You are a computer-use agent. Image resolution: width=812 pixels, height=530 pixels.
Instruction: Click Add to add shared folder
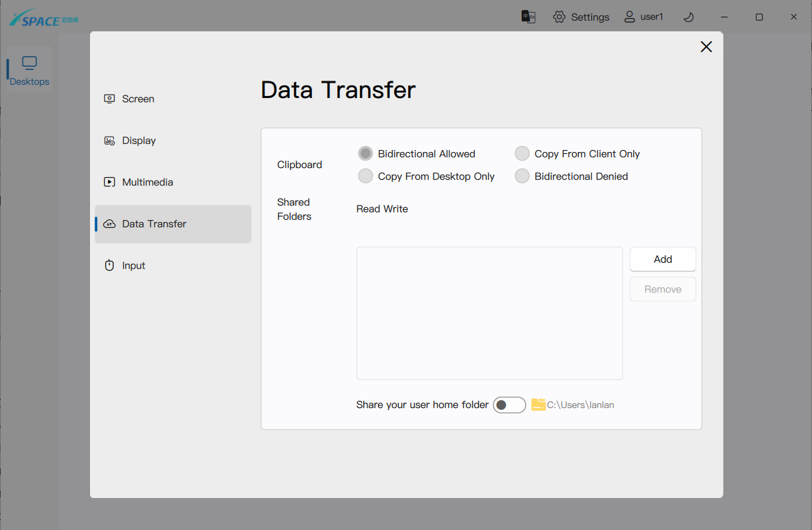click(663, 259)
